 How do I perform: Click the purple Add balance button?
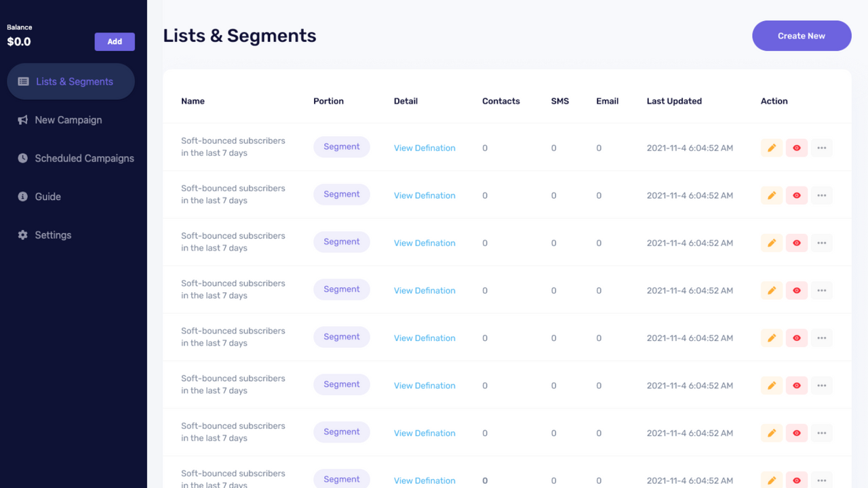coord(115,41)
